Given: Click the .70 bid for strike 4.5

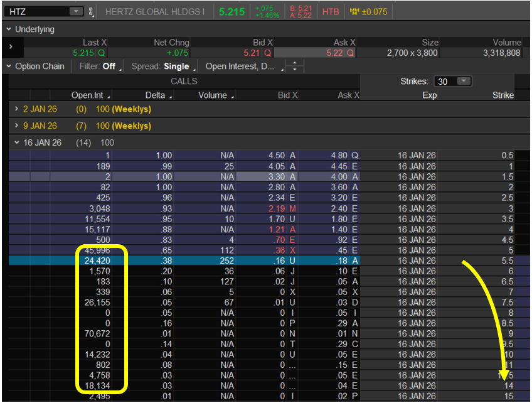Looking at the screenshot, I should pos(279,240).
